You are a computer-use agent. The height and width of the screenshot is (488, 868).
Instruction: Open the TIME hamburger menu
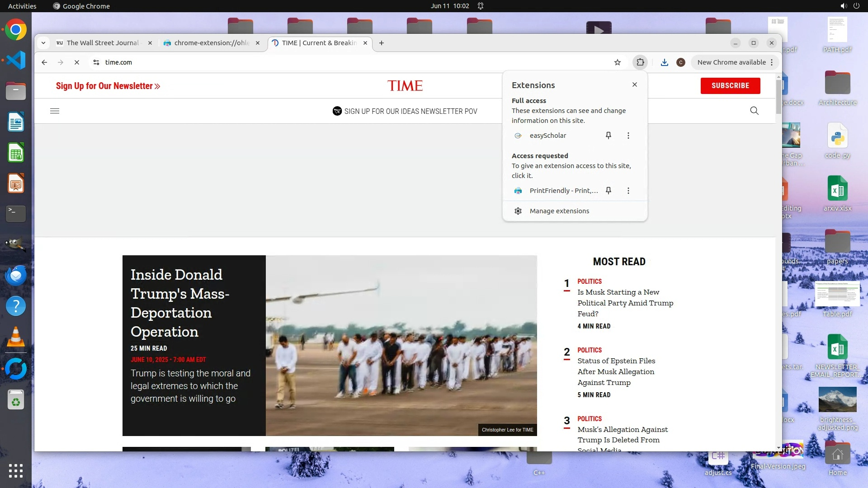[55, 111]
